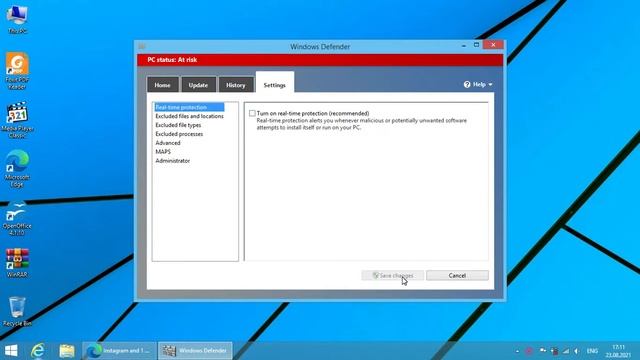Minimize the Windows Defender window
The image size is (640, 360).
(464, 45)
